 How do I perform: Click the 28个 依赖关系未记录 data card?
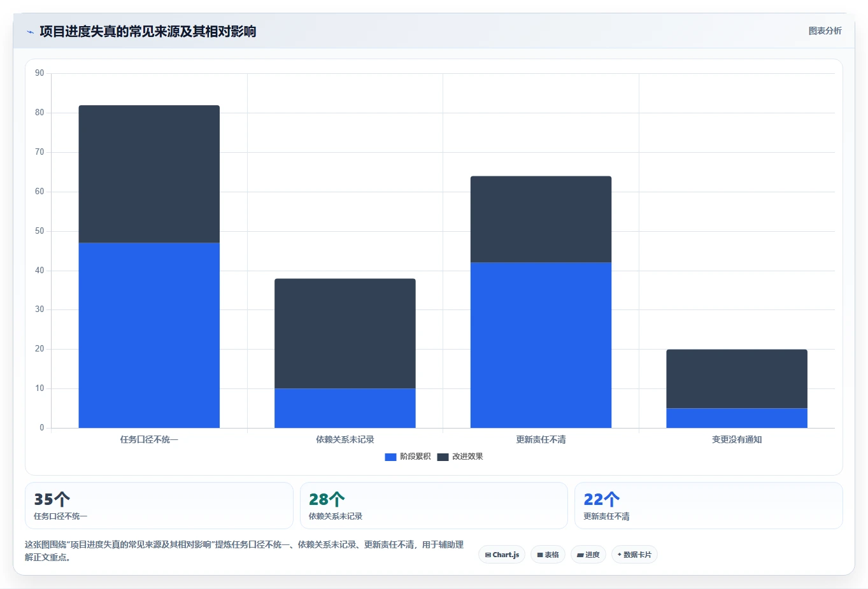[x=434, y=506]
